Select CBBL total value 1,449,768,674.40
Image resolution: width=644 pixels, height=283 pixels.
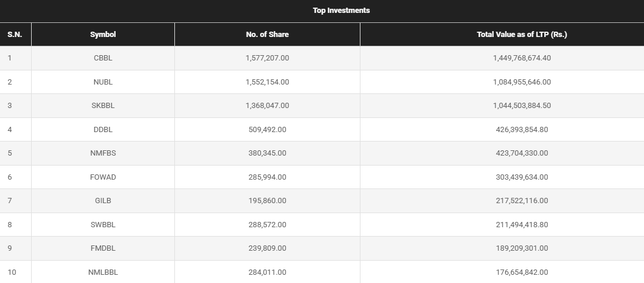click(x=521, y=58)
